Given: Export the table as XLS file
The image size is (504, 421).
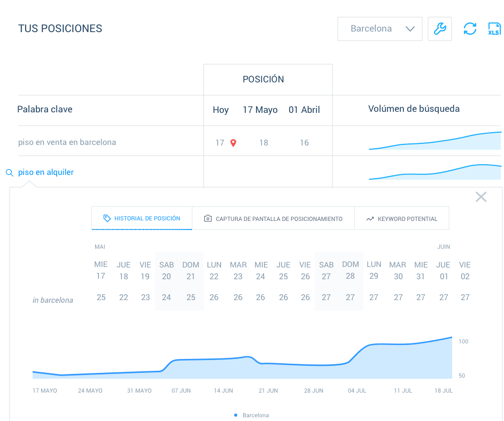Looking at the screenshot, I should 494,29.
